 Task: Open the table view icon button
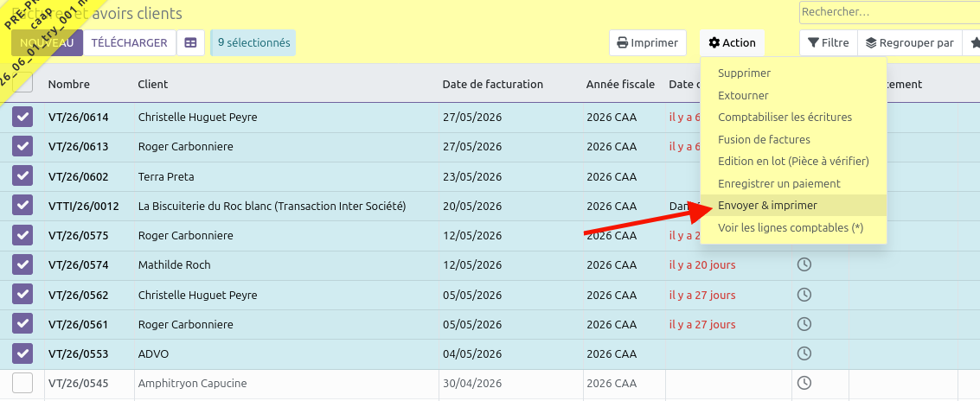(190, 42)
